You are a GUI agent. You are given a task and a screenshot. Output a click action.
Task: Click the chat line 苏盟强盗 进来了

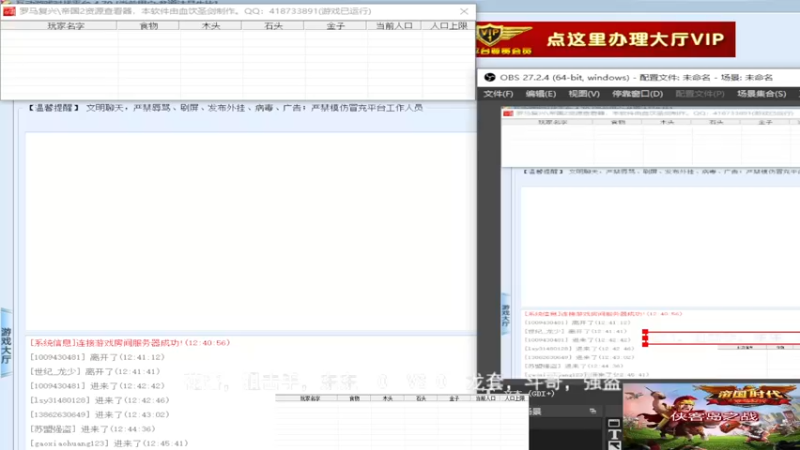92,429
